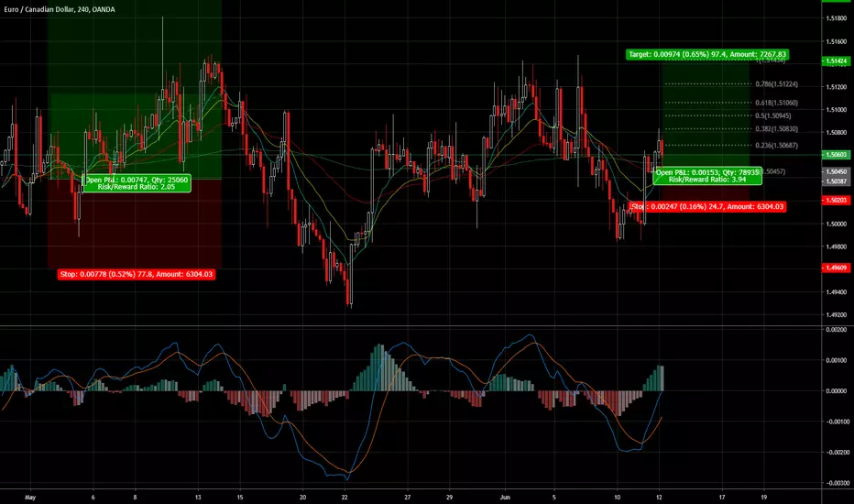Click the 17 date label
854x504 pixels.
click(x=722, y=498)
